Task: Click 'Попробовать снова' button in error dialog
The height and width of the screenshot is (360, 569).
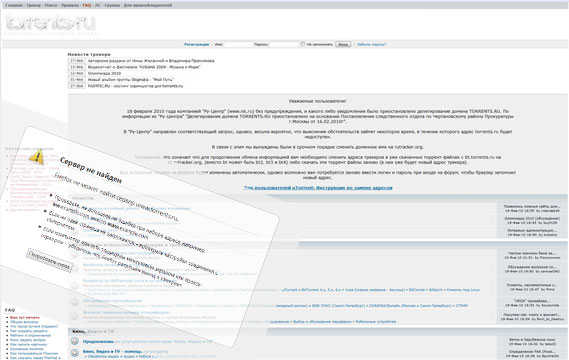Action: click(50, 260)
